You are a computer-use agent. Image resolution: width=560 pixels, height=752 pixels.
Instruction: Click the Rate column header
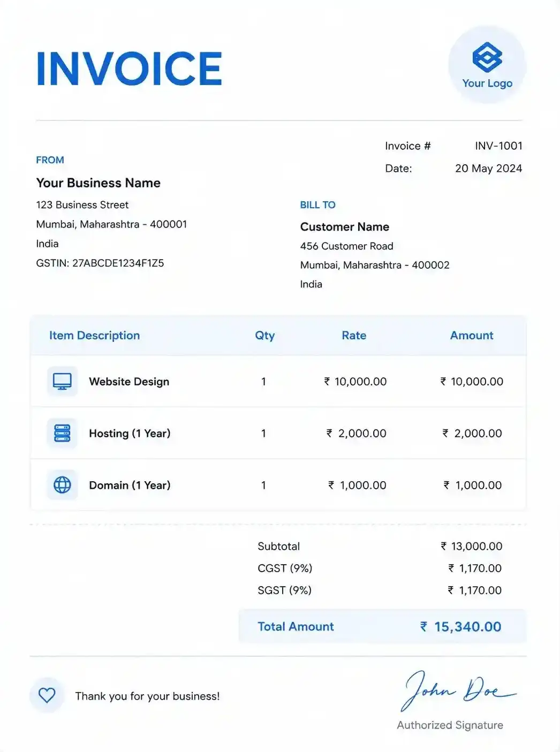(x=354, y=336)
